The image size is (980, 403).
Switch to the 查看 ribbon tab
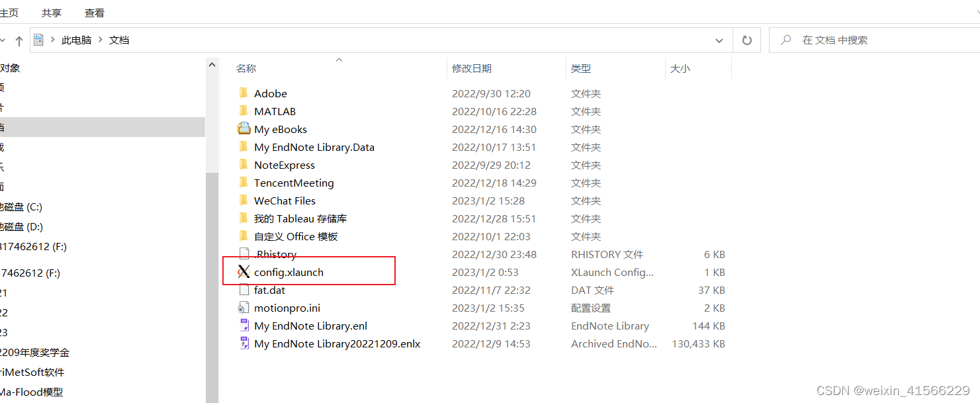click(94, 12)
